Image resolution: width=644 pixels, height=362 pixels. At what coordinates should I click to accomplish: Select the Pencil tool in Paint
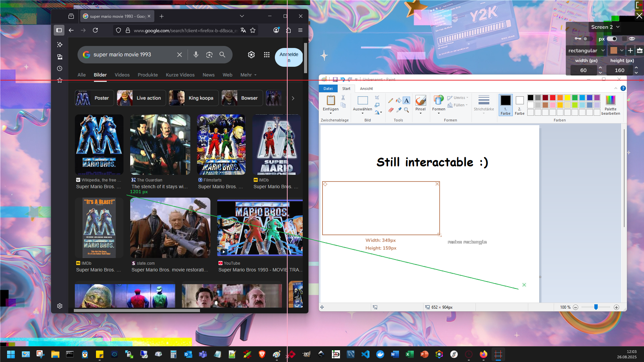click(391, 100)
